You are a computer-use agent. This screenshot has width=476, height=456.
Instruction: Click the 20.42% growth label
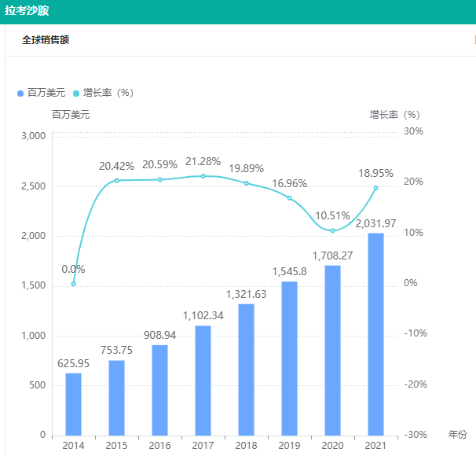click(x=116, y=166)
